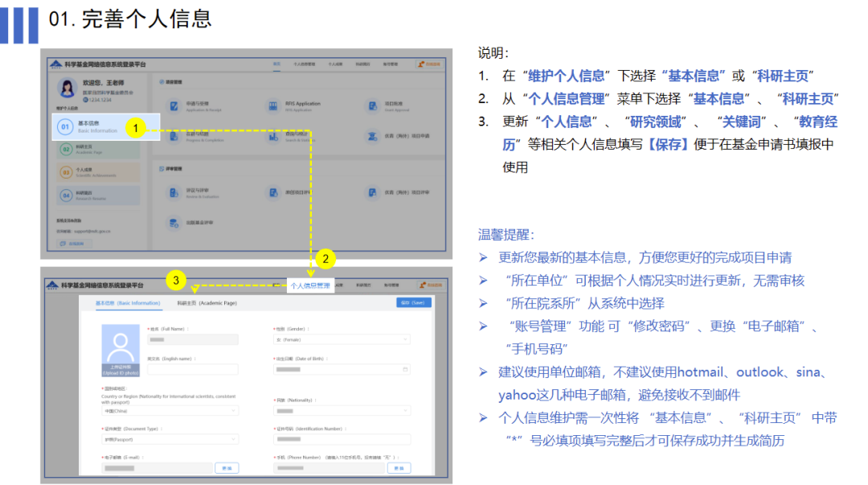This screenshot has width=868, height=485.
Task: Select 01 基本信息 Basic Information in sidebar
Action: pos(106,127)
